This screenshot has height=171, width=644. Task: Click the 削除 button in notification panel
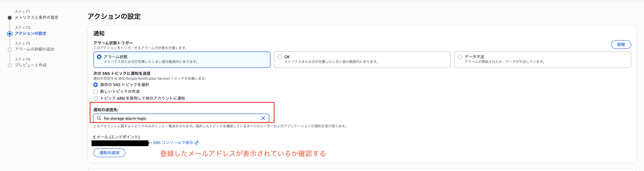coord(621,44)
